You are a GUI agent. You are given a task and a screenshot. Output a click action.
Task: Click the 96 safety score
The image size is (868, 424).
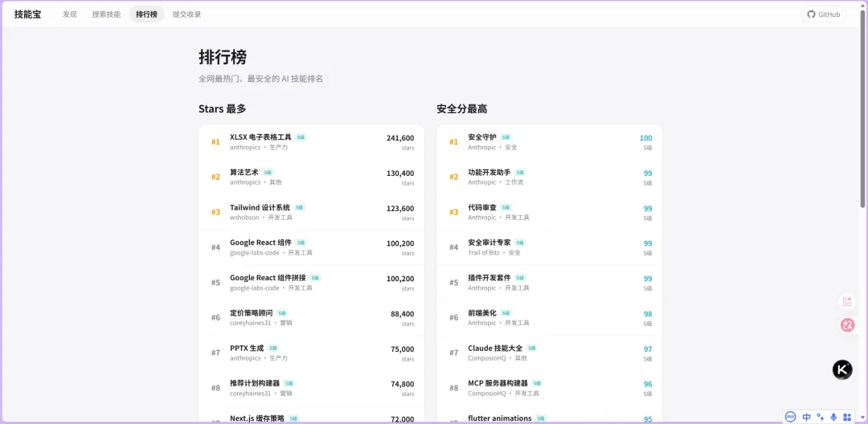click(x=649, y=384)
